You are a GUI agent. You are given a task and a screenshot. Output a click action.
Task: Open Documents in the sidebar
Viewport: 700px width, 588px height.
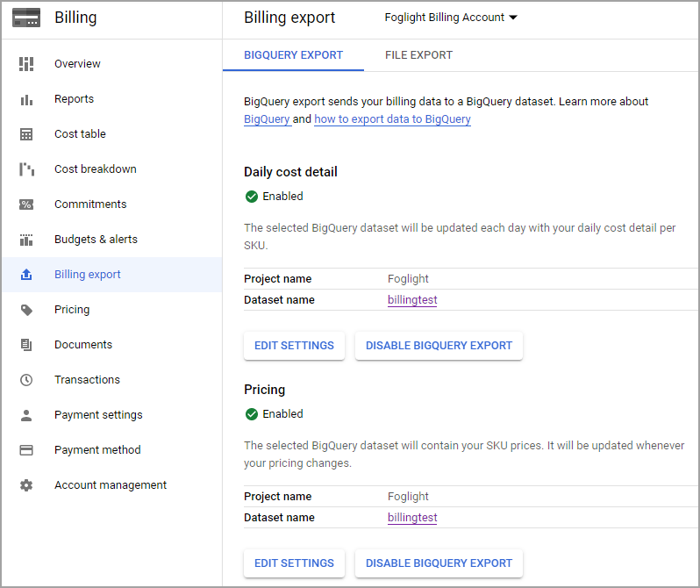coord(83,345)
